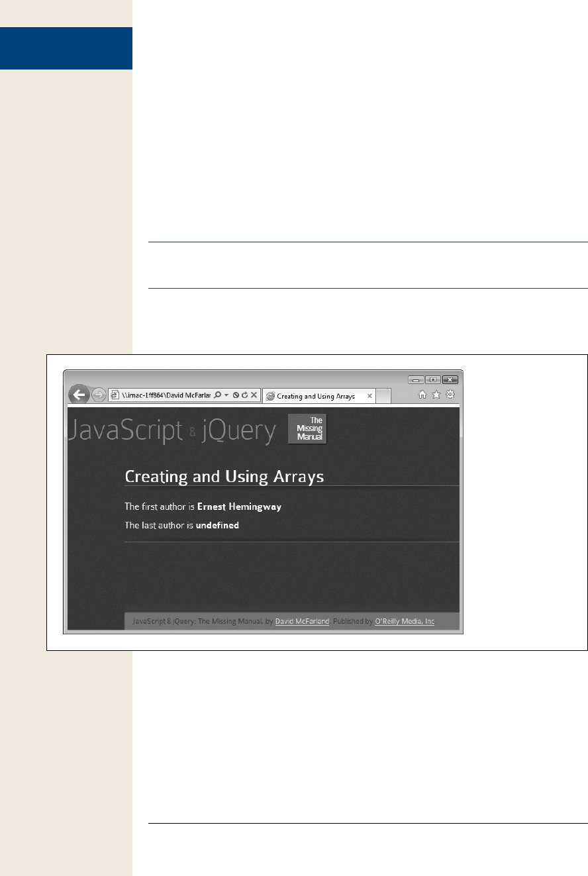Click the page icon in the address bar
The height and width of the screenshot is (876, 588).
pos(115,395)
